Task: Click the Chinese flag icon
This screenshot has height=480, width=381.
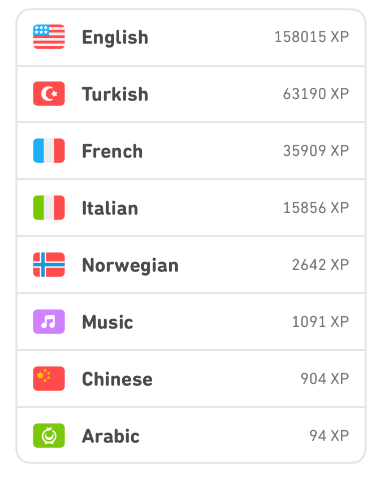Action: 49,379
